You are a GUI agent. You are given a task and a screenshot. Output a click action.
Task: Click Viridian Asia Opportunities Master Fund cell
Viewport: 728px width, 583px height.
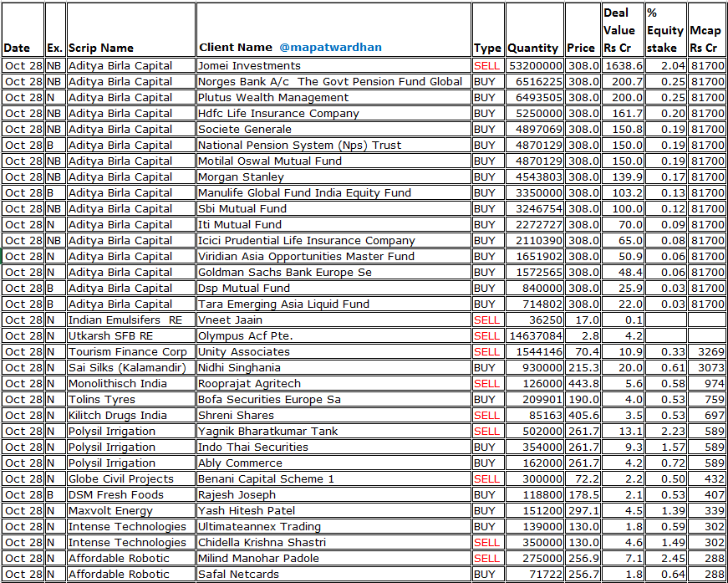pos(333,257)
